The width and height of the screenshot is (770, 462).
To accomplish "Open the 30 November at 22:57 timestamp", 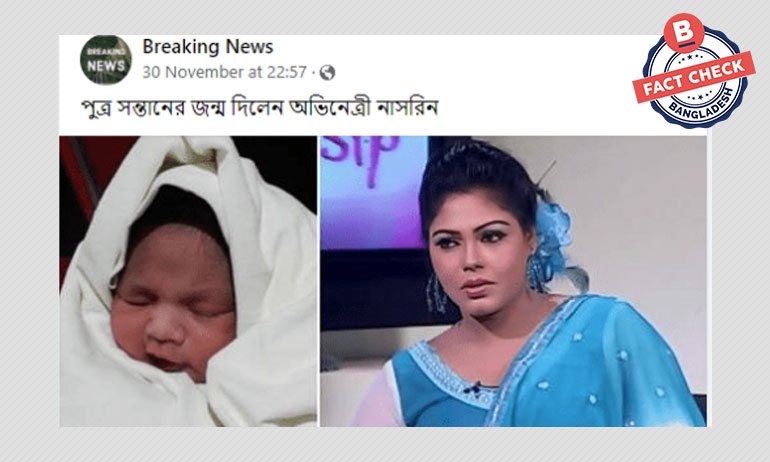I will [x=224, y=73].
